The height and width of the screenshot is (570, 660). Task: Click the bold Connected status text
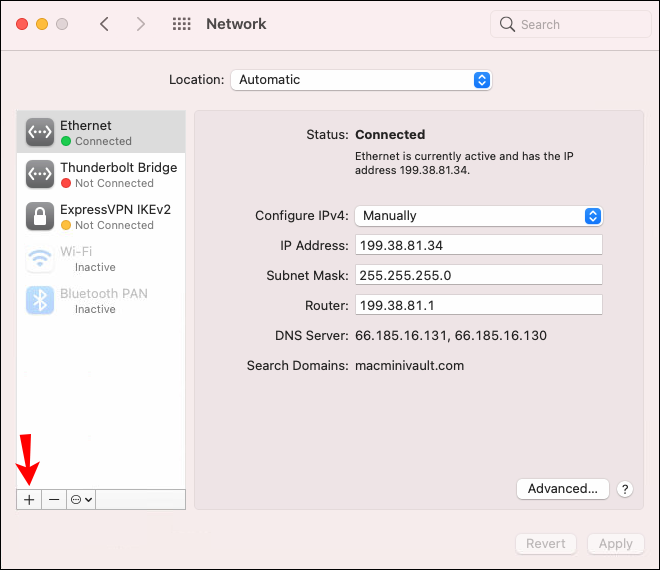click(x=390, y=135)
